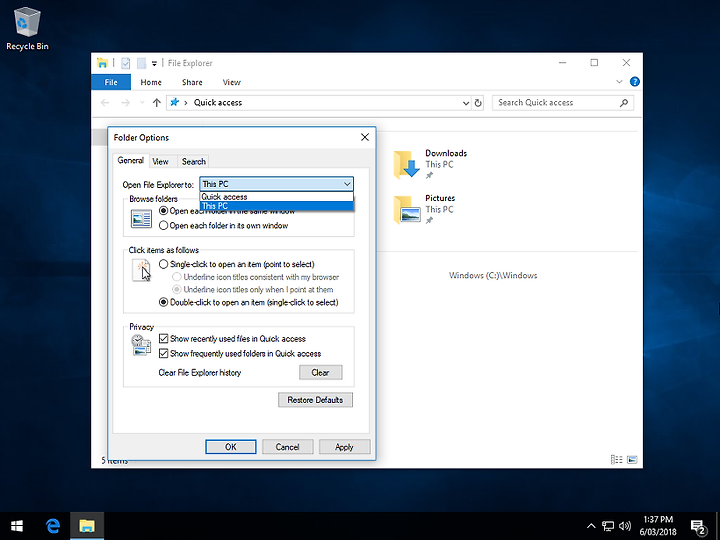Open the Recycle Bin desktop icon
Image resolution: width=720 pixels, height=540 pixels.
click(27, 29)
